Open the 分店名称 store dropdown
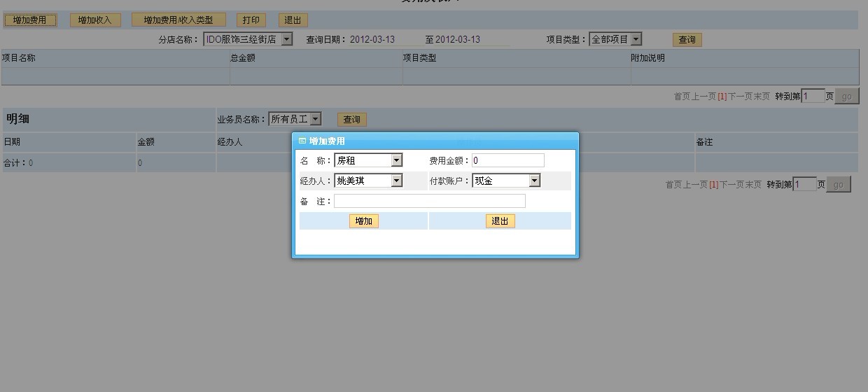This screenshot has width=868, height=392. (x=248, y=39)
